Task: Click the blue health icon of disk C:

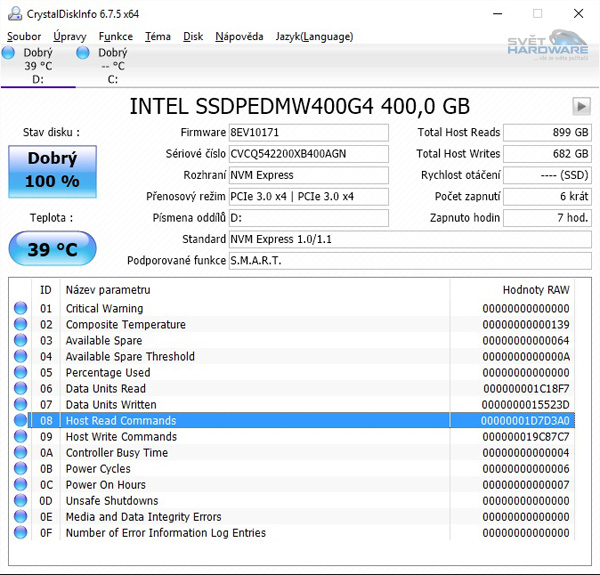Action: (x=83, y=53)
